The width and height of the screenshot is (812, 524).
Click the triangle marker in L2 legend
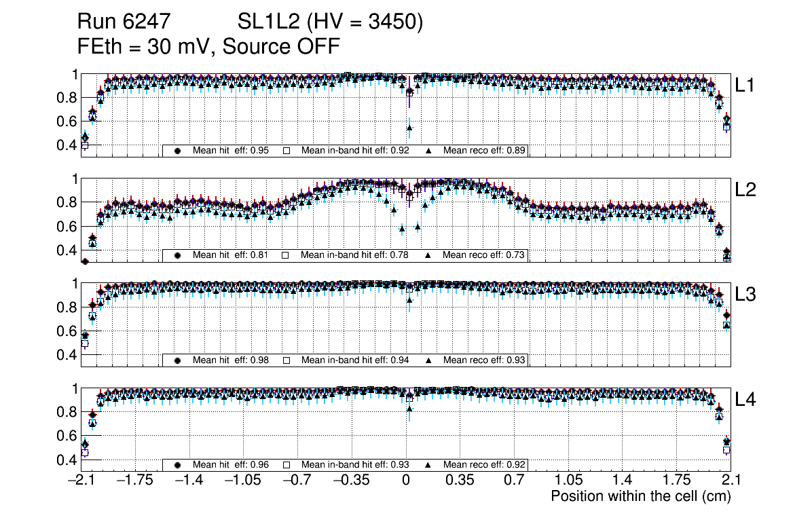pos(428,255)
